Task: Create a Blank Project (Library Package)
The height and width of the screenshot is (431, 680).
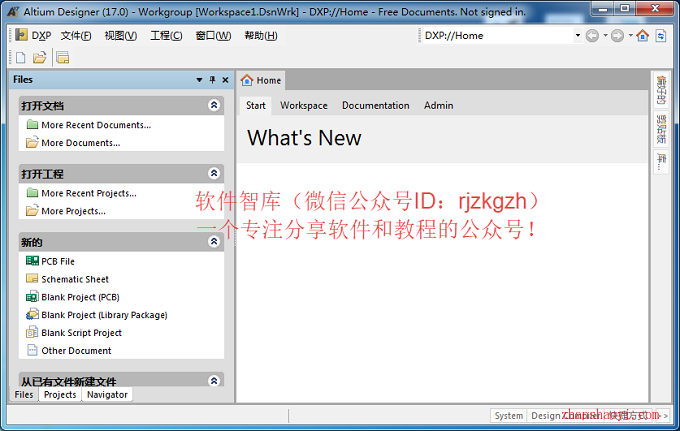Action: (105, 315)
